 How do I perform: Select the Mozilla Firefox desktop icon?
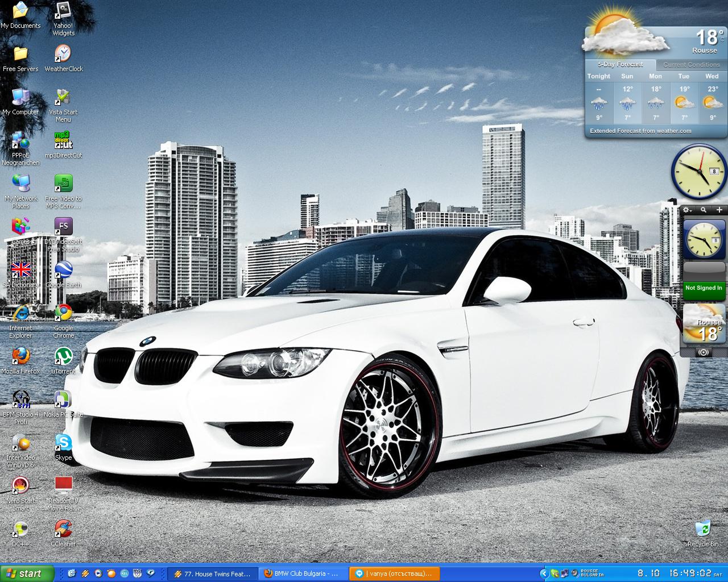(x=20, y=361)
